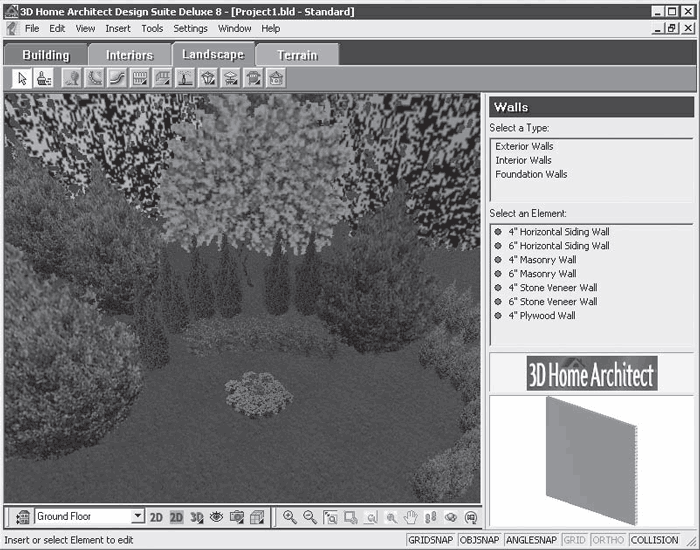The width and height of the screenshot is (700, 550).
Task: Choose 4" Masonry Wall element
Action: (536, 260)
